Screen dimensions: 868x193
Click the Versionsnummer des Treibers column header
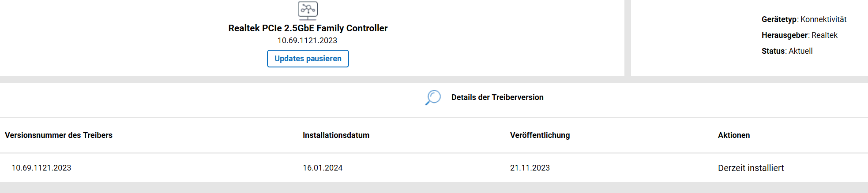click(x=59, y=135)
